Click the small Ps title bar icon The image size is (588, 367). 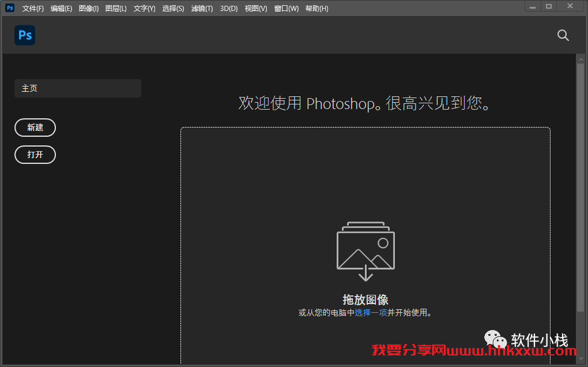coord(10,8)
